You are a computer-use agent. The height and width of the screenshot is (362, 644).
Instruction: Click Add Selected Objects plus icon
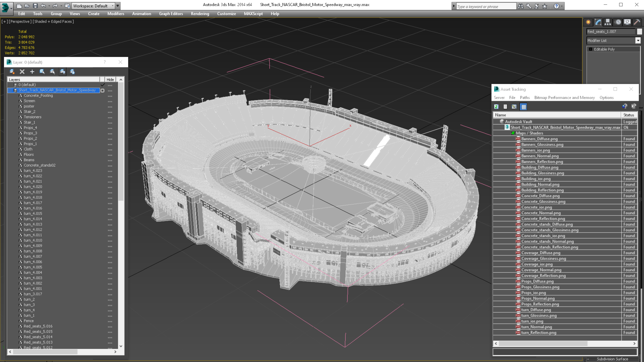pos(32,72)
